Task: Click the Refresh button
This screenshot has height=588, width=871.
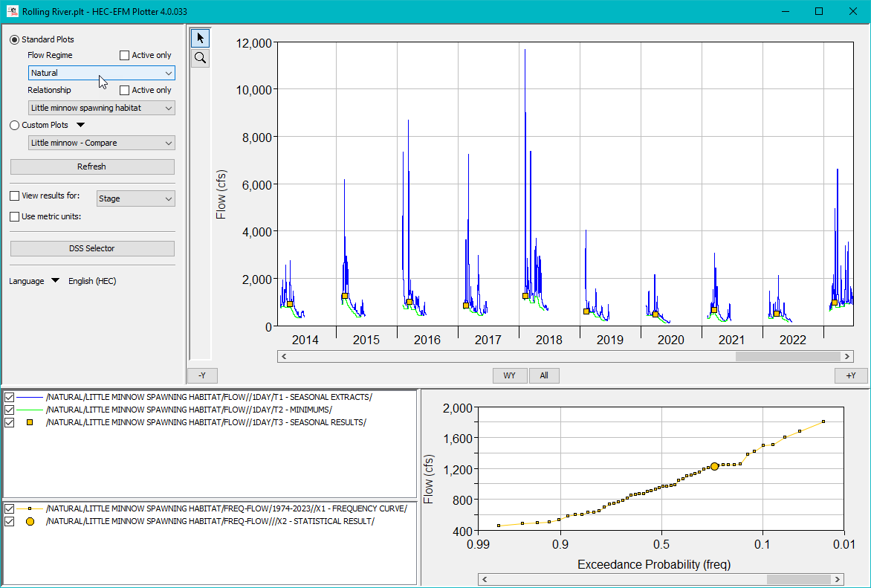Action: [x=92, y=167]
